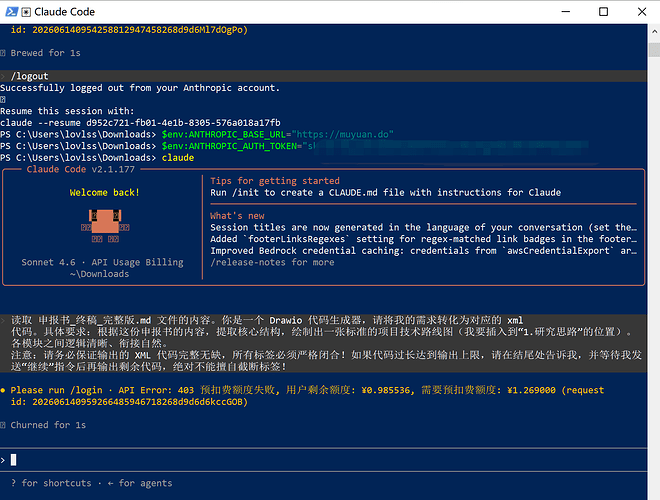Click '/release-notes for more' text
The height and width of the screenshot is (500, 660).
(272, 262)
